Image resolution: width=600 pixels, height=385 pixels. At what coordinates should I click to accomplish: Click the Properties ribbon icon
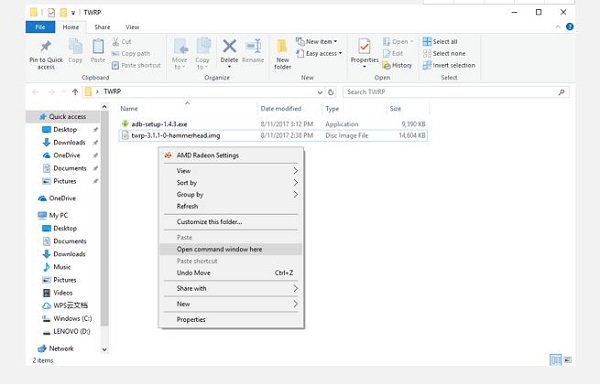[x=364, y=47]
